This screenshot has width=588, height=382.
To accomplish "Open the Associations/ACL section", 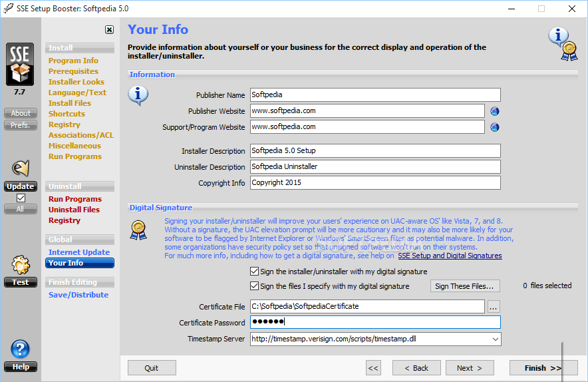I will point(80,135).
